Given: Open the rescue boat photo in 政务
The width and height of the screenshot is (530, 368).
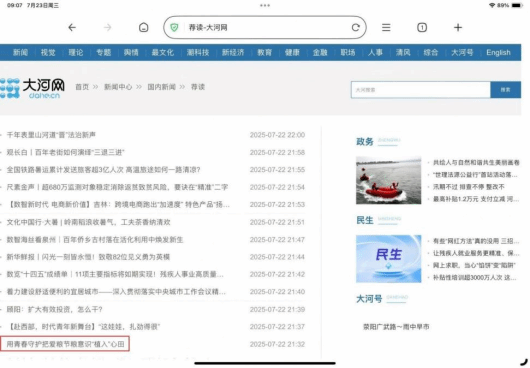Looking at the screenshot, I should point(388,180).
